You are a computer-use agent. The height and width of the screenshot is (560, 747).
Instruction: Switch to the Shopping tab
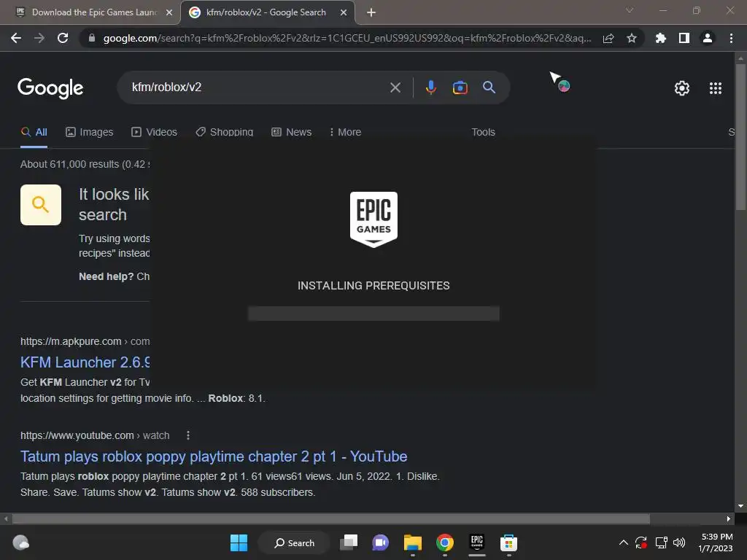tap(225, 133)
